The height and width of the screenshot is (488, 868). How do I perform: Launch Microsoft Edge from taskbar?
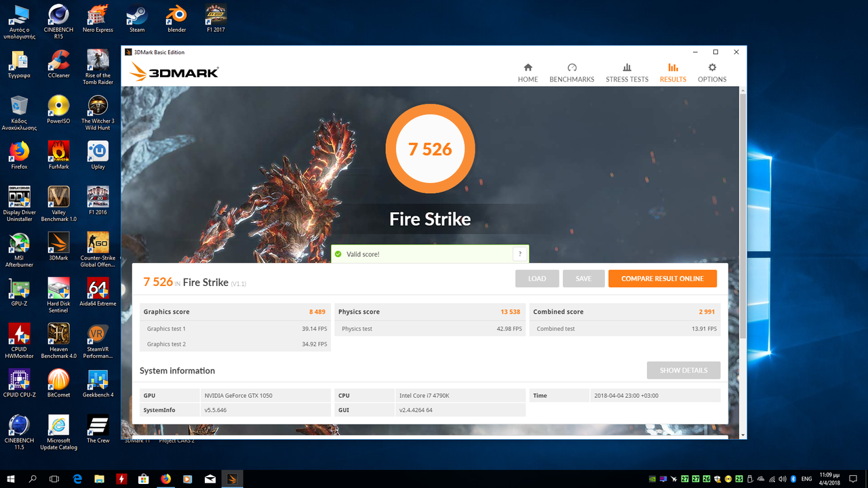click(77, 479)
